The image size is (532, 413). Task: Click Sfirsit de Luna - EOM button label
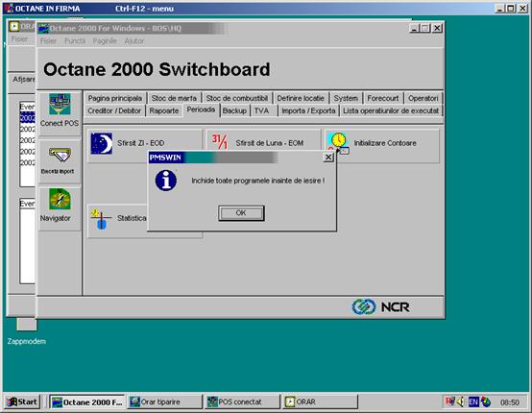click(x=270, y=143)
